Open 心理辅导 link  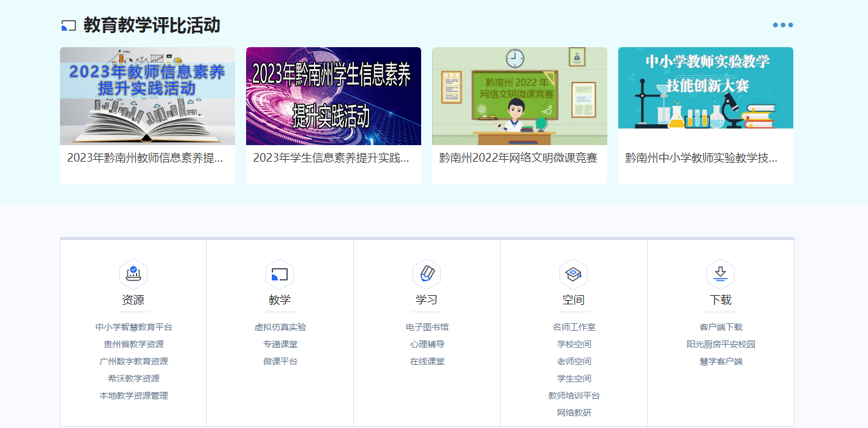pos(427,344)
